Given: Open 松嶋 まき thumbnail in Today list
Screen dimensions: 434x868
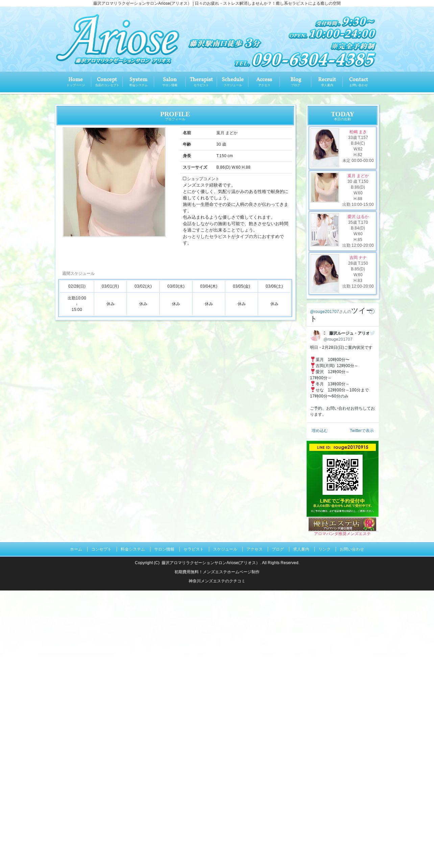Looking at the screenshot, I should (x=325, y=148).
